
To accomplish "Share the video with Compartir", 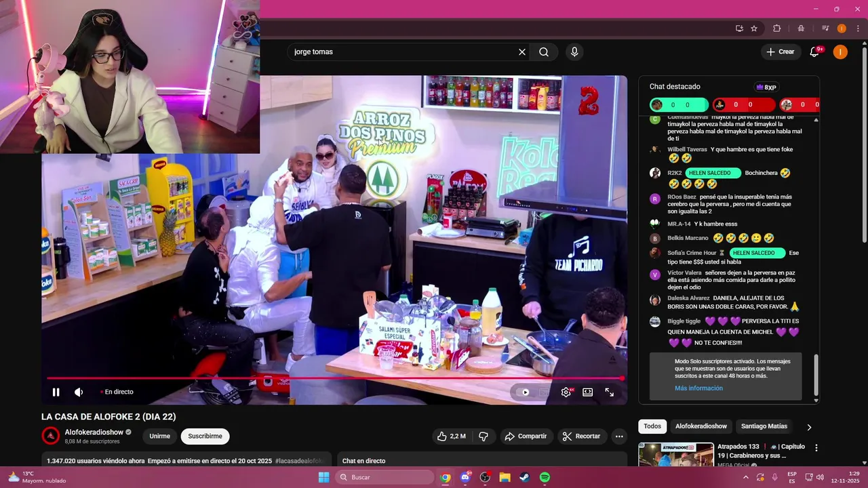I will click(527, 436).
